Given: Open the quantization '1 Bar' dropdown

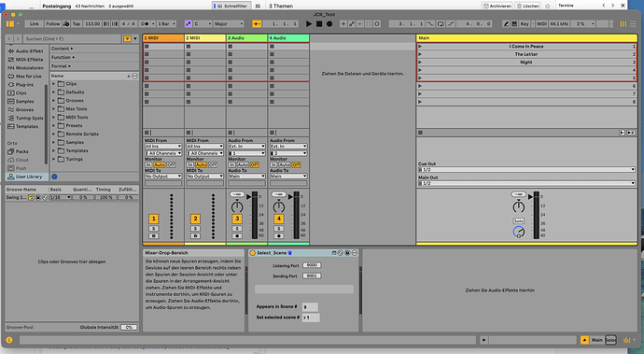Looking at the screenshot, I should (167, 24).
